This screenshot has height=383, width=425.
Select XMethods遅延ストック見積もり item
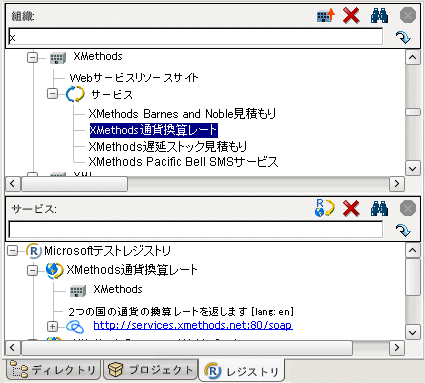(x=168, y=146)
